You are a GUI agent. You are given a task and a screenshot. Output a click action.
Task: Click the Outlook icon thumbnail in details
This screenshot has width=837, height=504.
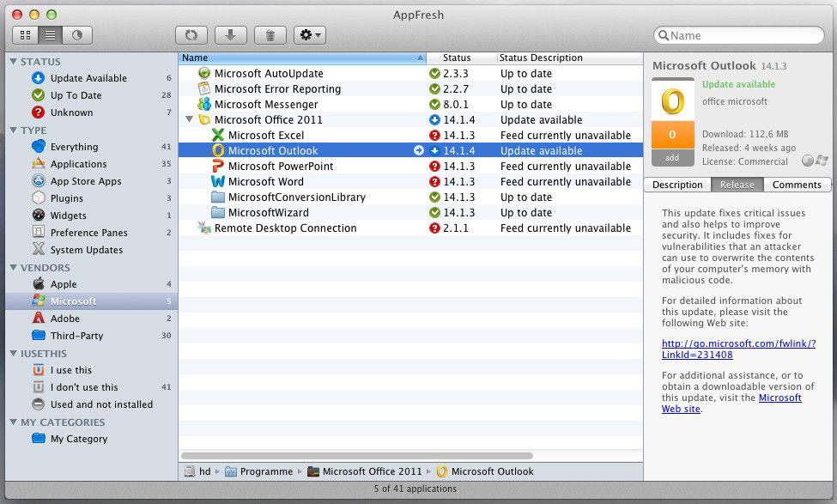click(672, 100)
